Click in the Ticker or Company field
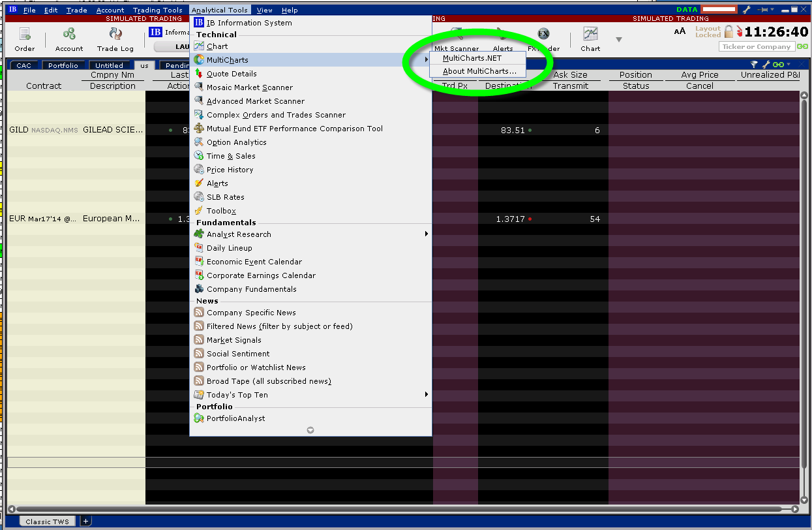This screenshot has height=530, width=812. click(757, 46)
